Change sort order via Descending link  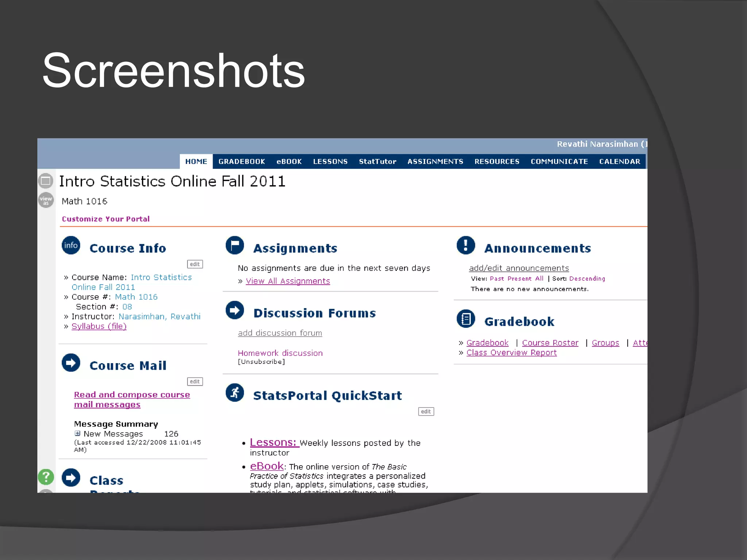[587, 279]
